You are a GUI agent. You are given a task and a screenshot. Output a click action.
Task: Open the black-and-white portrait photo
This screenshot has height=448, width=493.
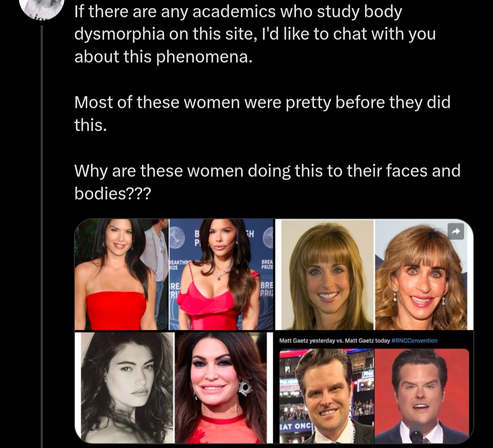pyautogui.click(x=127, y=388)
